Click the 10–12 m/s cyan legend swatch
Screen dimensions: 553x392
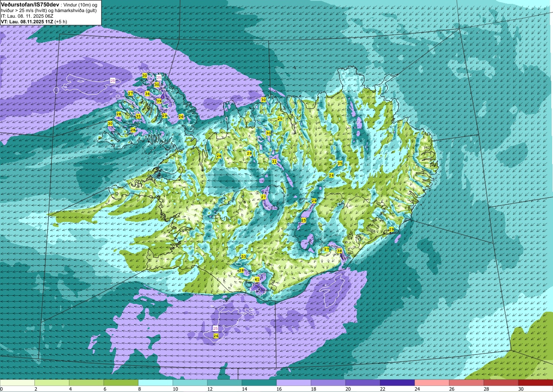[190, 383]
